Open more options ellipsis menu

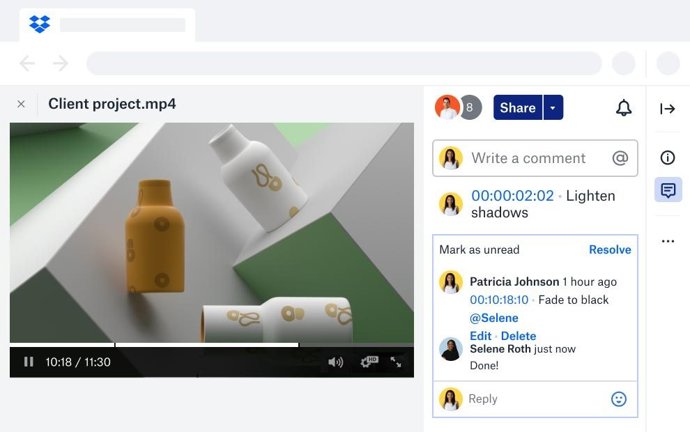(x=667, y=241)
